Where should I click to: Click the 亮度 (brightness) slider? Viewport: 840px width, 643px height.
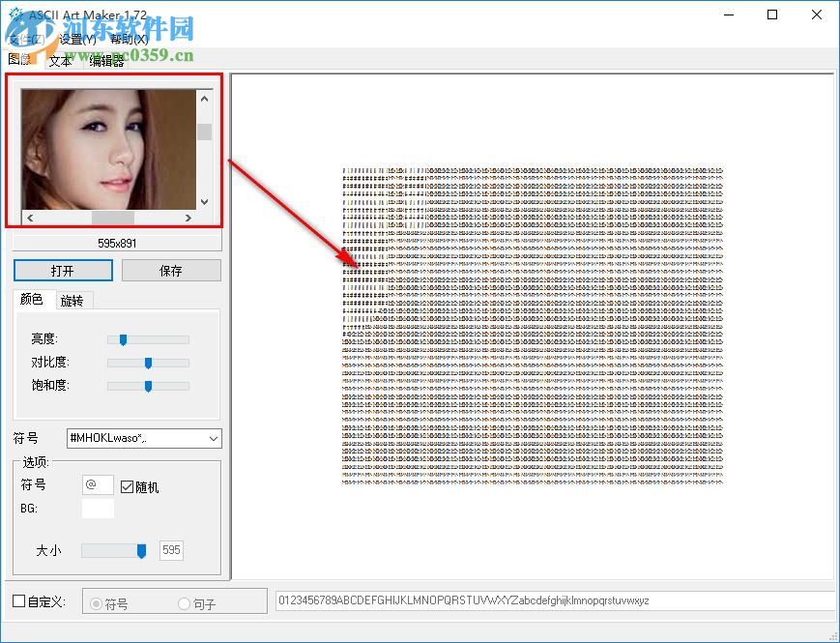pyautogui.click(x=123, y=339)
